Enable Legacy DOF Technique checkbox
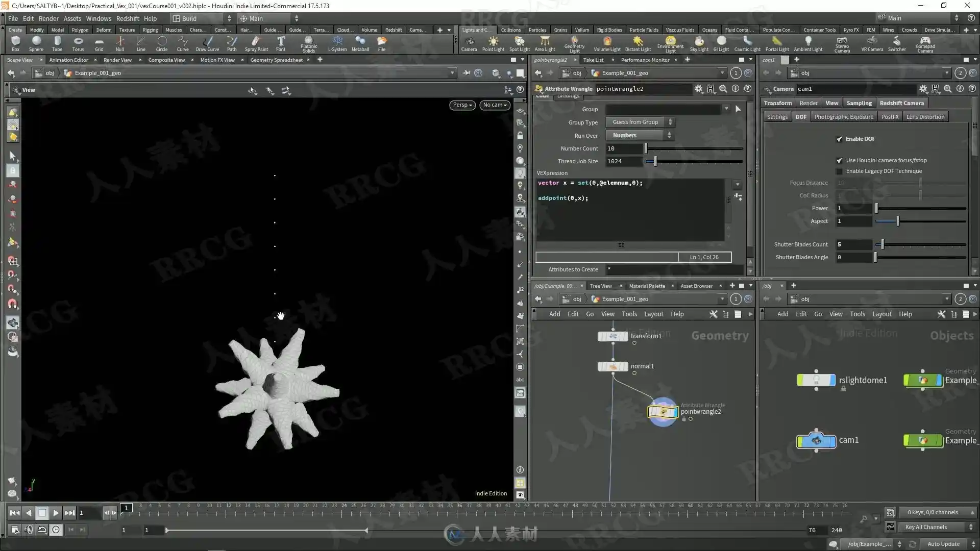 point(839,171)
